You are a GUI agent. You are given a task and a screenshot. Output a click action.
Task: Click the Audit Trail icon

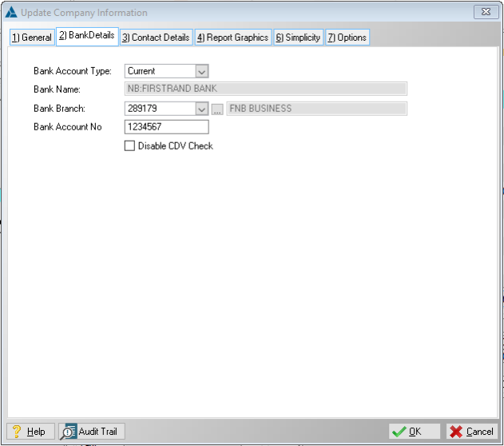[69, 432]
